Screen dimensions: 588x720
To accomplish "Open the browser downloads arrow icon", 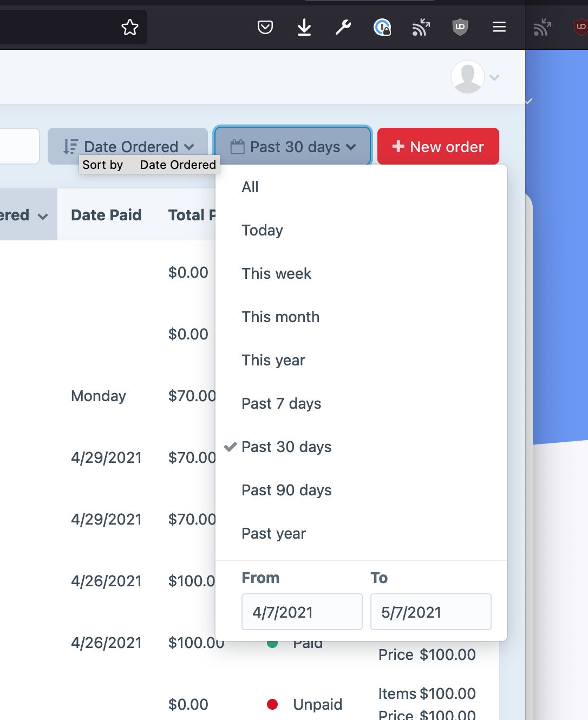I will click(304, 27).
